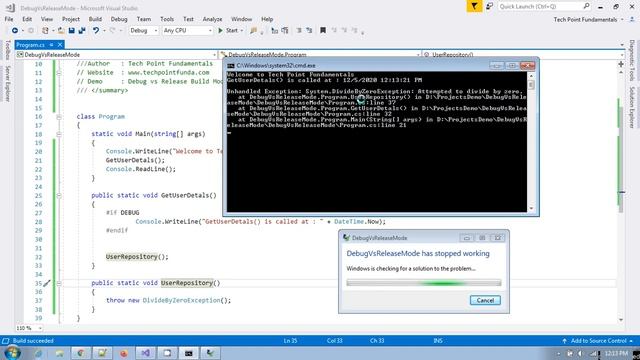This screenshot has width=640, height=360.
Task: Click the Navigate Backward toolbar icon
Action: pyautogui.click(x=15, y=31)
